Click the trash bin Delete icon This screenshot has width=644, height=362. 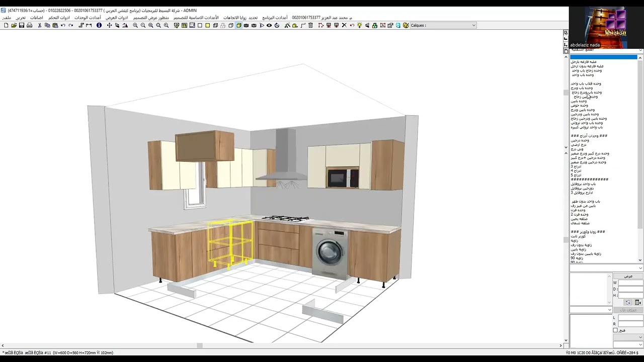point(310,25)
